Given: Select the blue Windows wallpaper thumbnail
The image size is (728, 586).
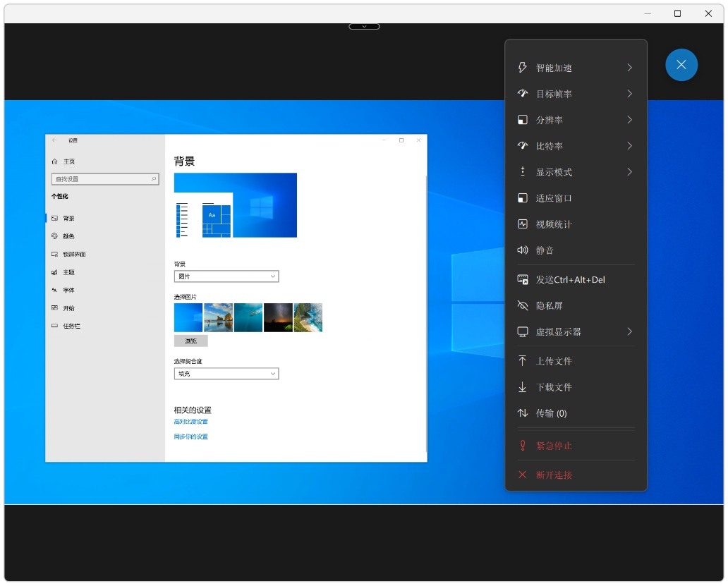Looking at the screenshot, I should click(188, 317).
